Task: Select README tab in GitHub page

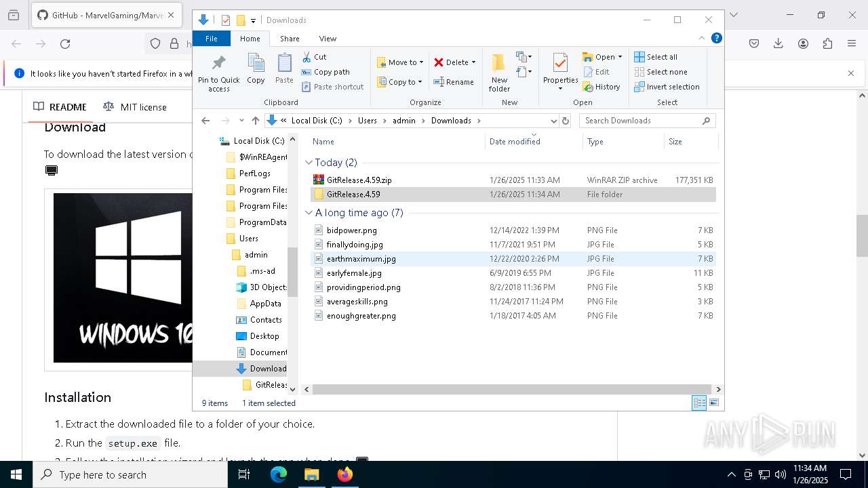Action: tap(60, 107)
